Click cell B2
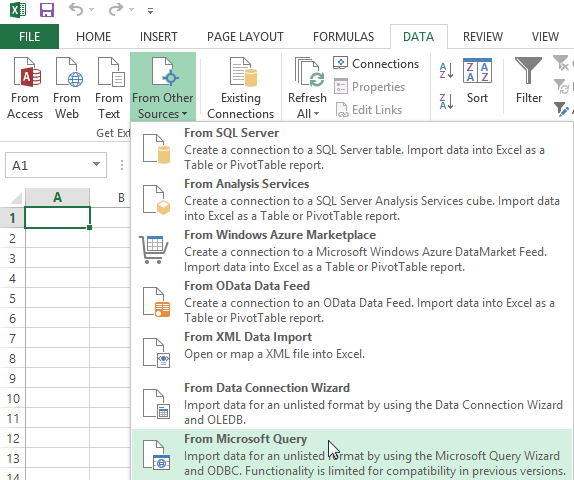This screenshot has height=480, width=574. tap(110, 238)
